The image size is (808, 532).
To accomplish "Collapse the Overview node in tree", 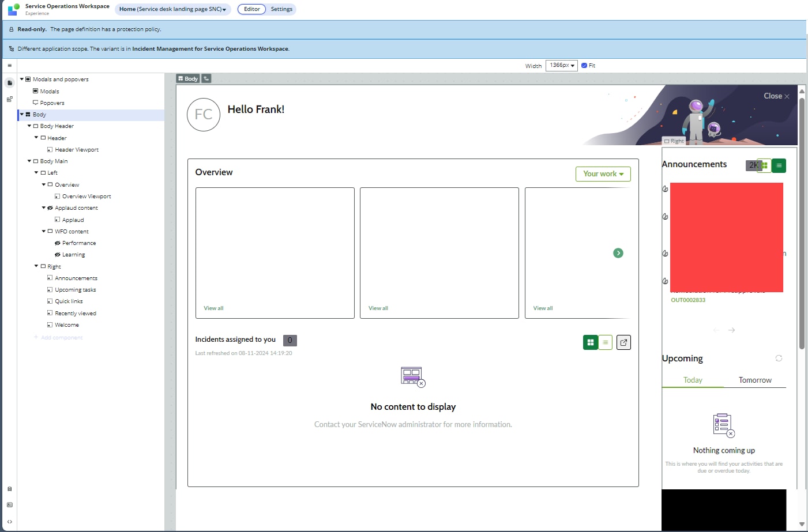I will (x=44, y=184).
